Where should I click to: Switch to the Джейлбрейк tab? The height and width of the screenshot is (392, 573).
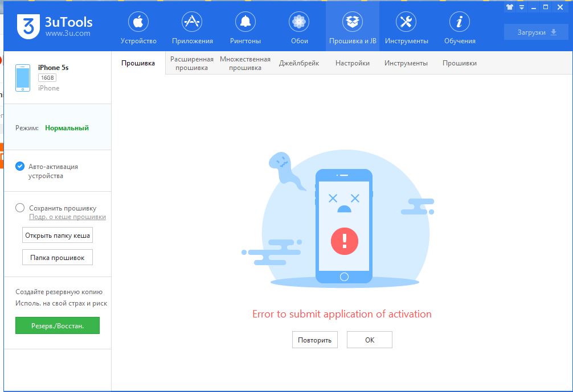[299, 63]
